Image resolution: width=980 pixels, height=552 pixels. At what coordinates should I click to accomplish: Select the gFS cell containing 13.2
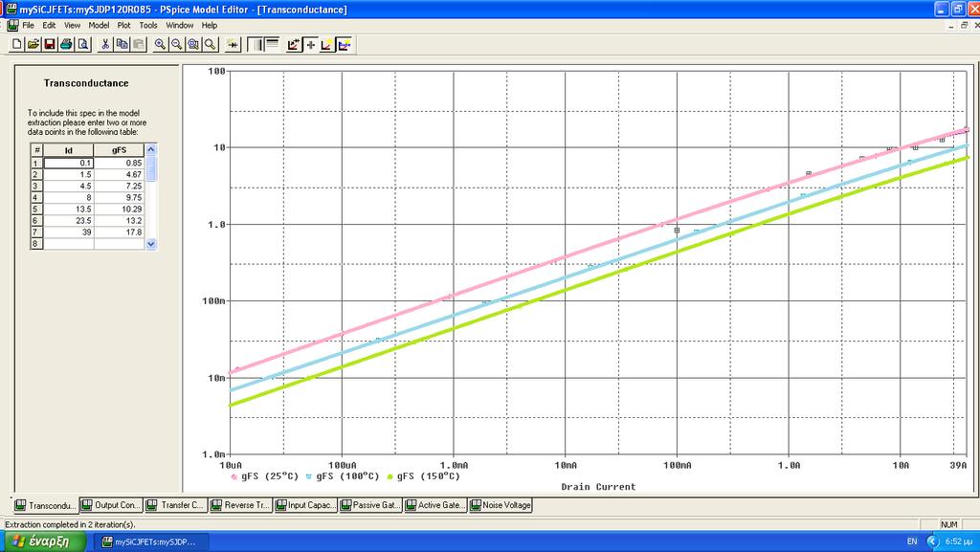pyautogui.click(x=119, y=220)
